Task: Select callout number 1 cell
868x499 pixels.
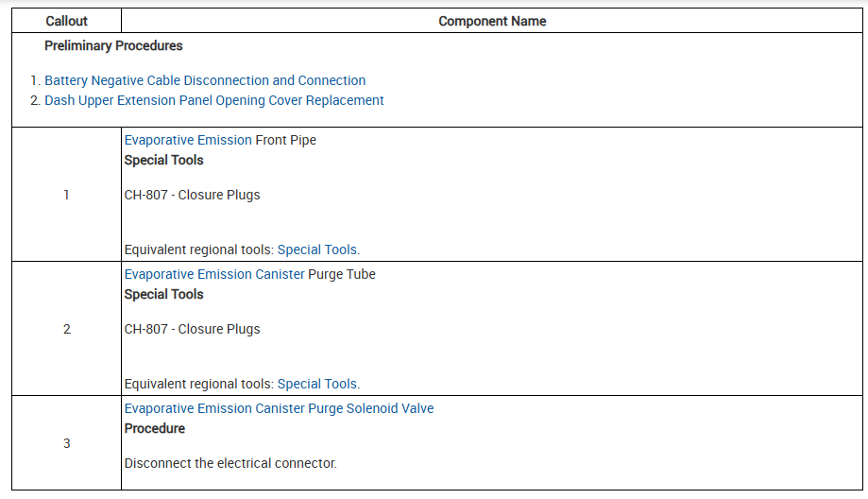Action: pyautogui.click(x=66, y=195)
